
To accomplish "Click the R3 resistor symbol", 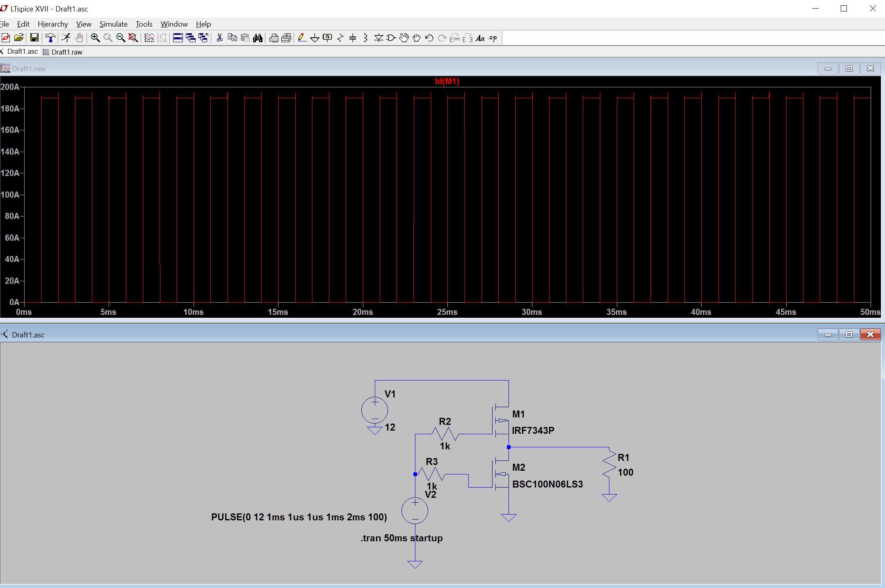I will click(431, 474).
